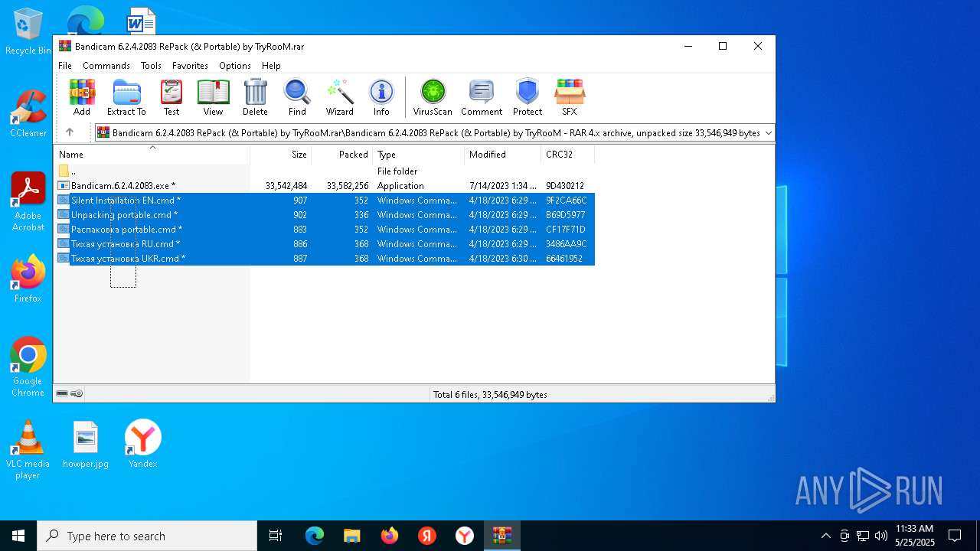This screenshot has width=980, height=551.
Task: Select Тихая установка UKR.cmd file
Action: click(325, 259)
